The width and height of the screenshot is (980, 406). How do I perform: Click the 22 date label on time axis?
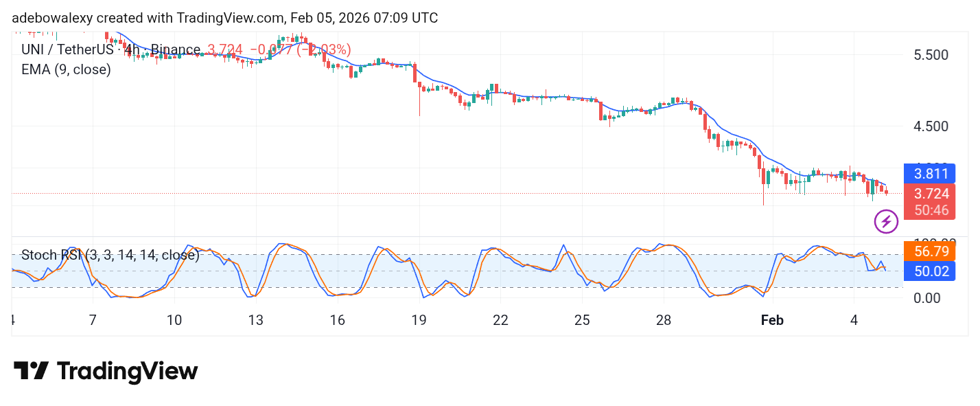click(500, 320)
